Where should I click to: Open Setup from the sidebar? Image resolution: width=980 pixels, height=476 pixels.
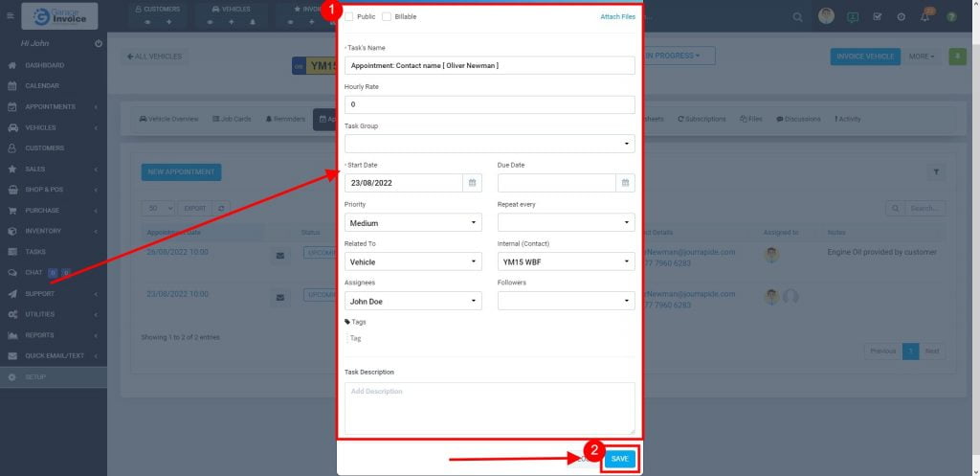tap(54, 377)
